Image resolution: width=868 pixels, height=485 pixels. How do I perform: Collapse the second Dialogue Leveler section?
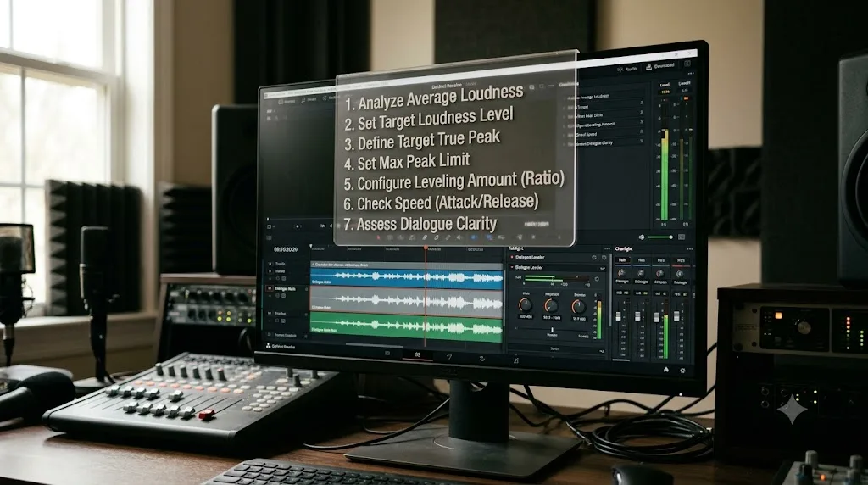[511, 267]
